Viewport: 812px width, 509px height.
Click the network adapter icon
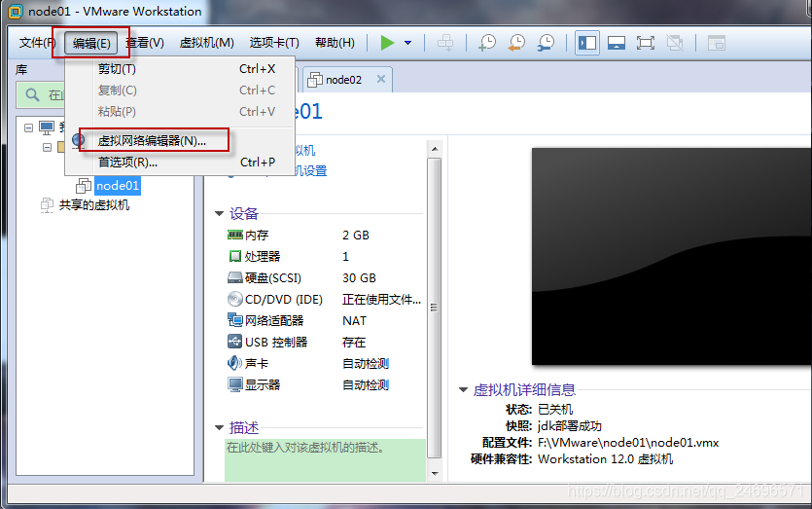tap(235, 320)
